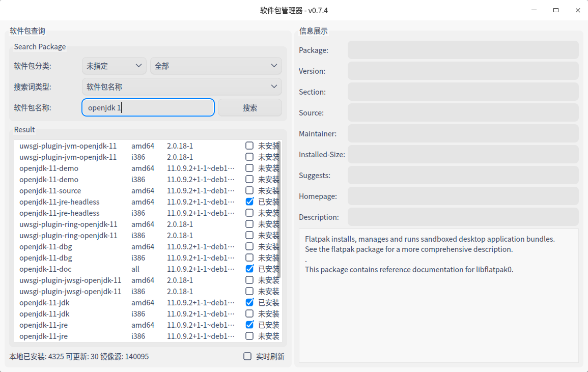Click the 搜索 button
The width and height of the screenshot is (588, 372).
[249, 108]
